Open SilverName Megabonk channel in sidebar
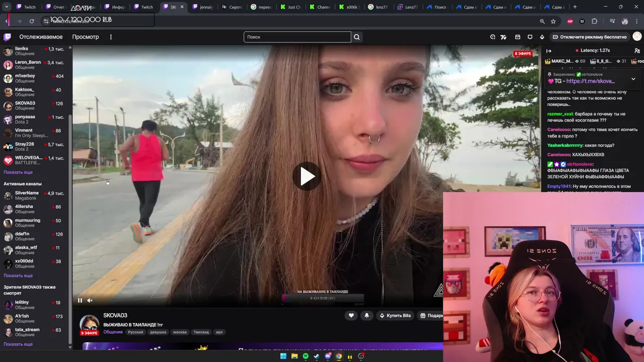This screenshot has width=644, height=362. pyautogui.click(x=34, y=196)
